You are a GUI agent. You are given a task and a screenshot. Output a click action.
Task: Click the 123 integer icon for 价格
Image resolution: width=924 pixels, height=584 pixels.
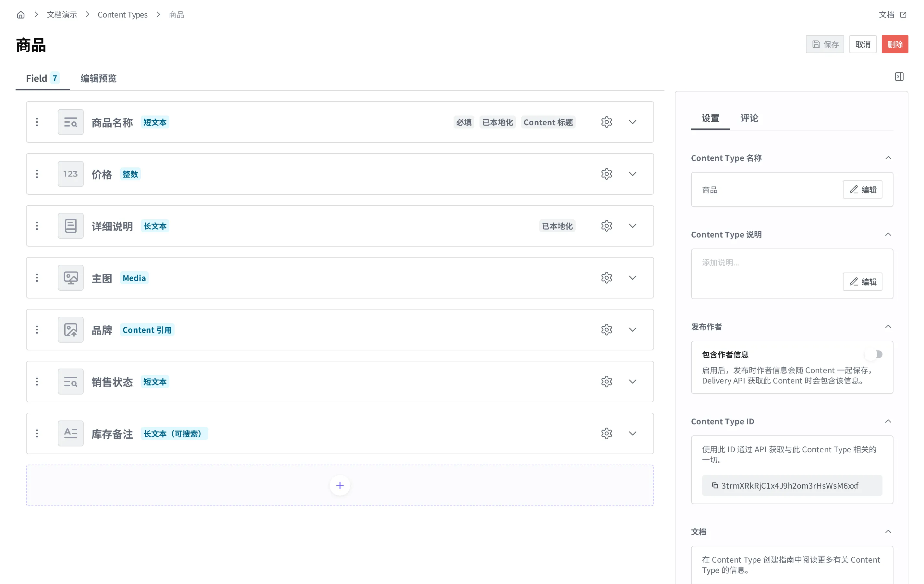[x=71, y=174]
